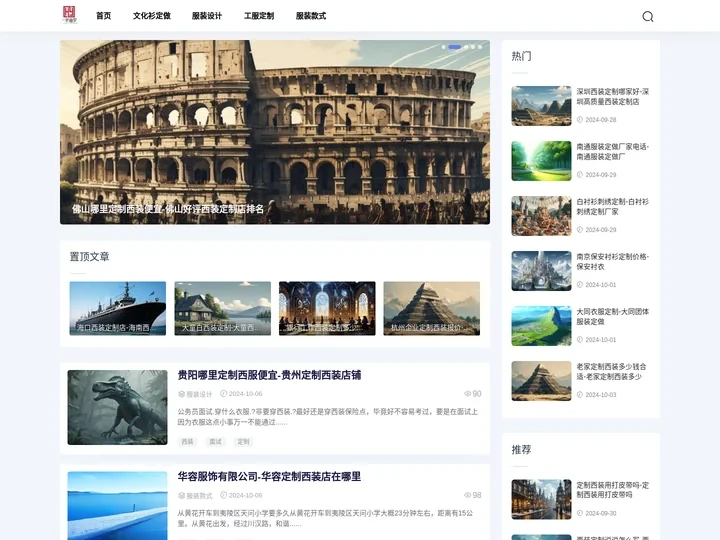This screenshot has height=540, width=720.
Task: Open article 华容服饰有限公司 title
Action: [x=269, y=477]
